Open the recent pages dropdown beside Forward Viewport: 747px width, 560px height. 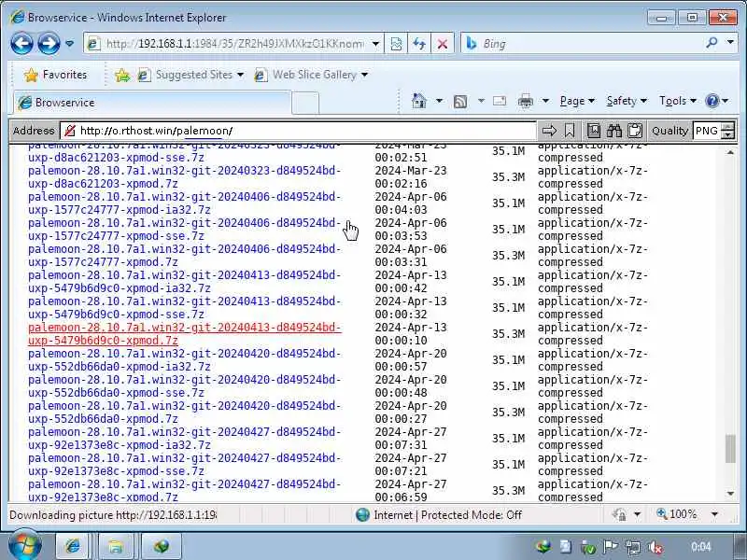pyautogui.click(x=69, y=44)
